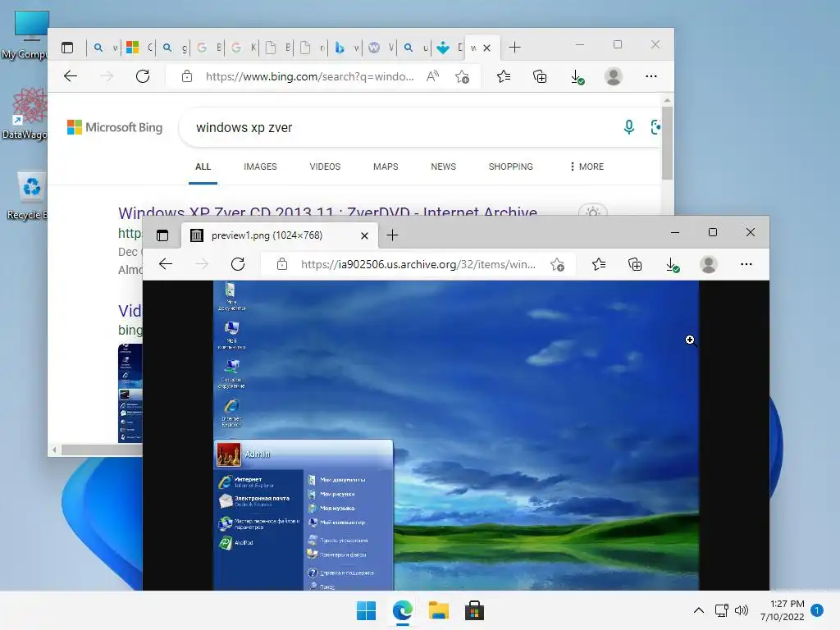Open Read aloud in Bing window
Image resolution: width=840 pixels, height=630 pixels.
[x=432, y=76]
